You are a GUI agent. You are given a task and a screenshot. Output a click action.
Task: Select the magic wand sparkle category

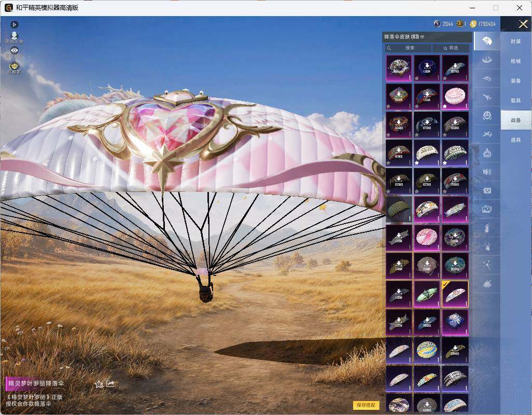487,265
